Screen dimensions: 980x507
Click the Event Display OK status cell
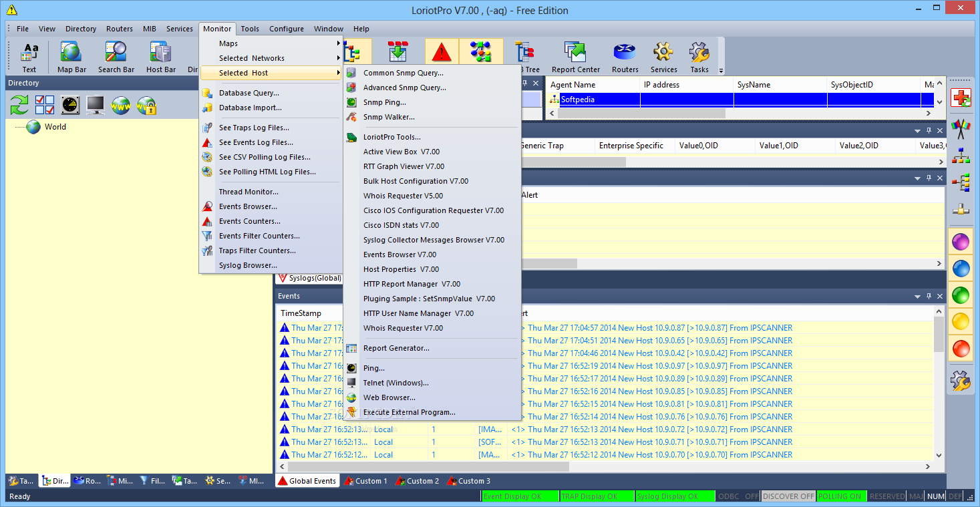pos(519,496)
